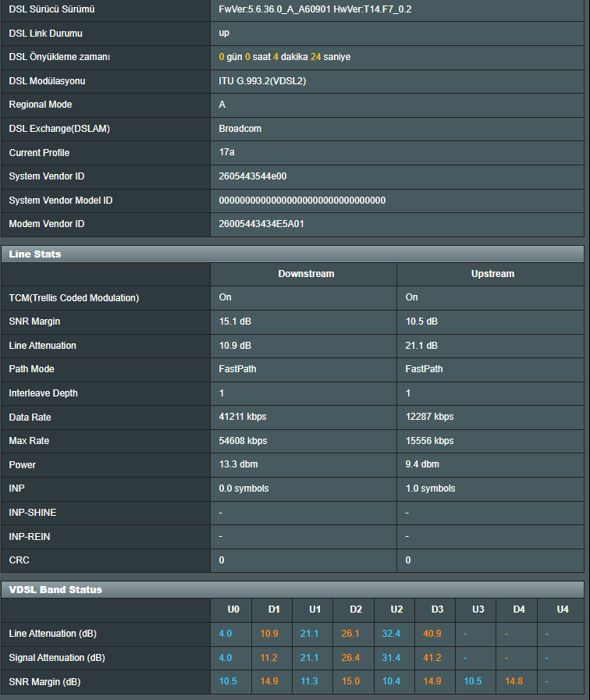Click the U2 Signal Attenuation value 31.4
The height and width of the screenshot is (700, 590).
point(392,658)
